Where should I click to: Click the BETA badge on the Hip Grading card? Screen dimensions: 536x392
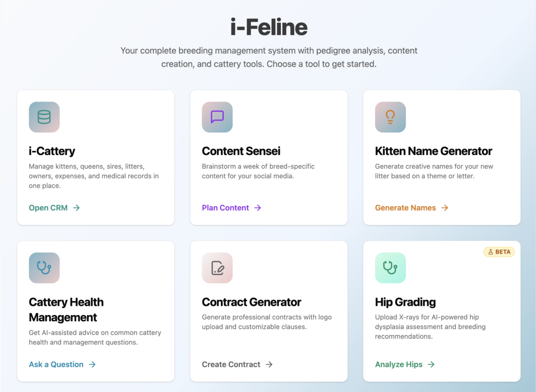point(499,252)
